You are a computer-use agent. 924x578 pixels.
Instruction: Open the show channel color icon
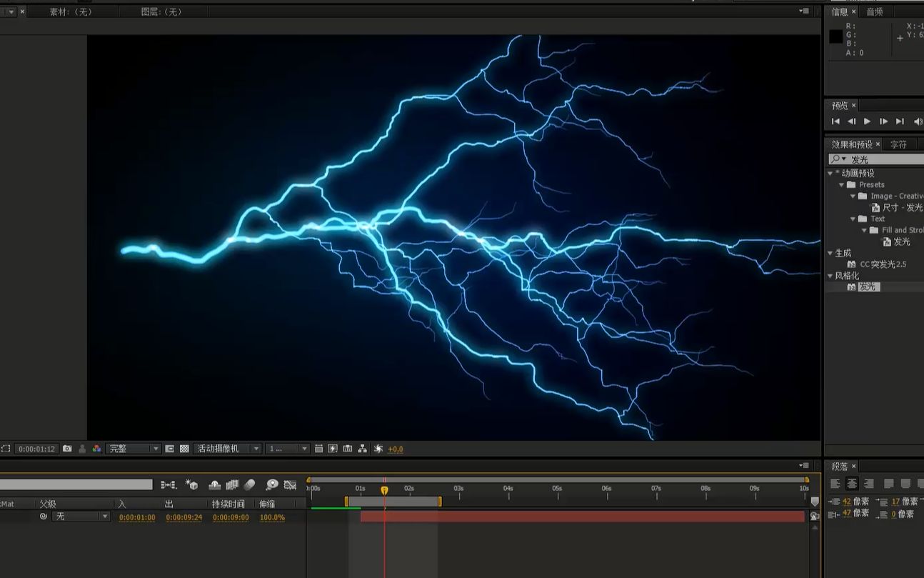coord(96,449)
